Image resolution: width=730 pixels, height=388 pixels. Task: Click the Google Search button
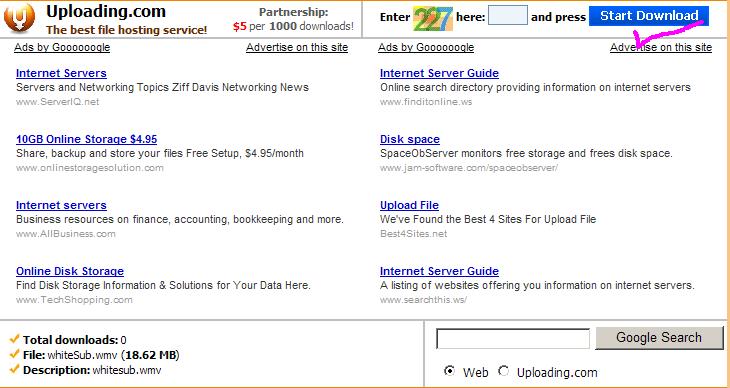pos(659,338)
